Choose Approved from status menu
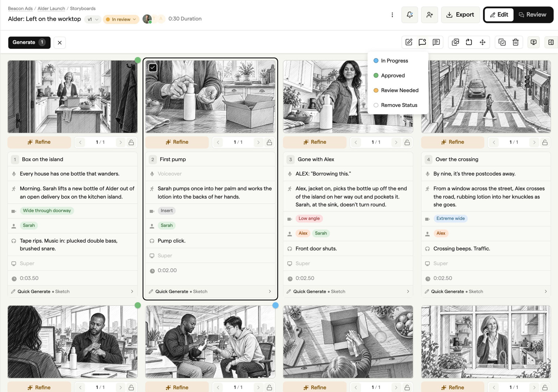Viewport: 558px width, 392px height. [x=398, y=75]
